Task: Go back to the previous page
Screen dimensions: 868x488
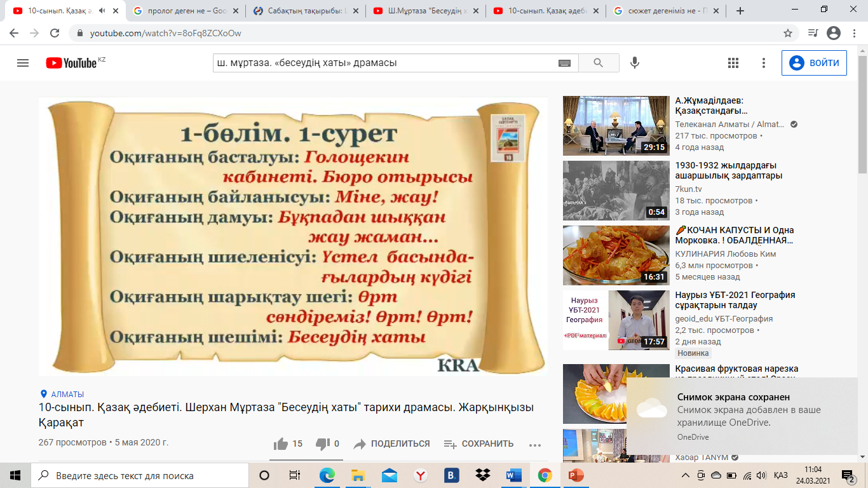Action: click(15, 33)
